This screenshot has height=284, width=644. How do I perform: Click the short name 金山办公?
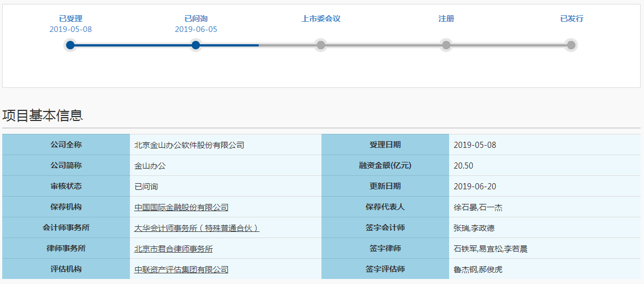tap(150, 166)
